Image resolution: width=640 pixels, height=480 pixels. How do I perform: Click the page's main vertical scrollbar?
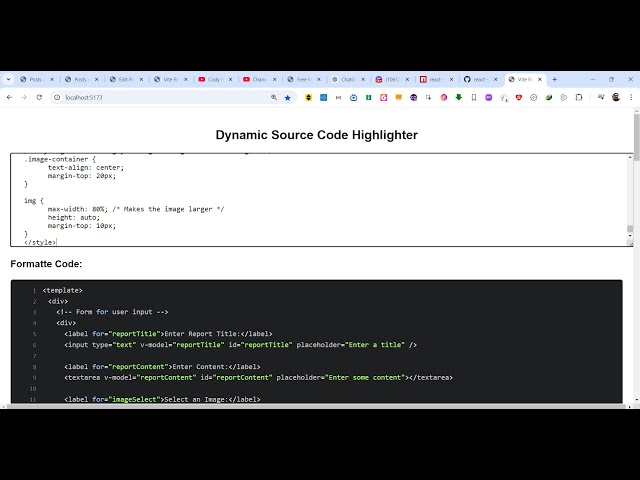click(x=636, y=250)
